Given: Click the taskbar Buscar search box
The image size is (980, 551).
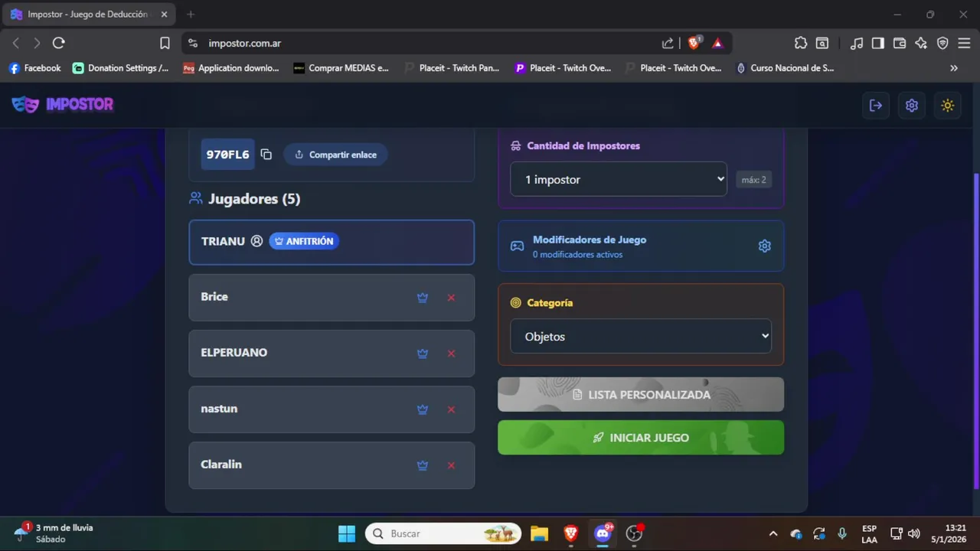Looking at the screenshot, I should tap(443, 533).
